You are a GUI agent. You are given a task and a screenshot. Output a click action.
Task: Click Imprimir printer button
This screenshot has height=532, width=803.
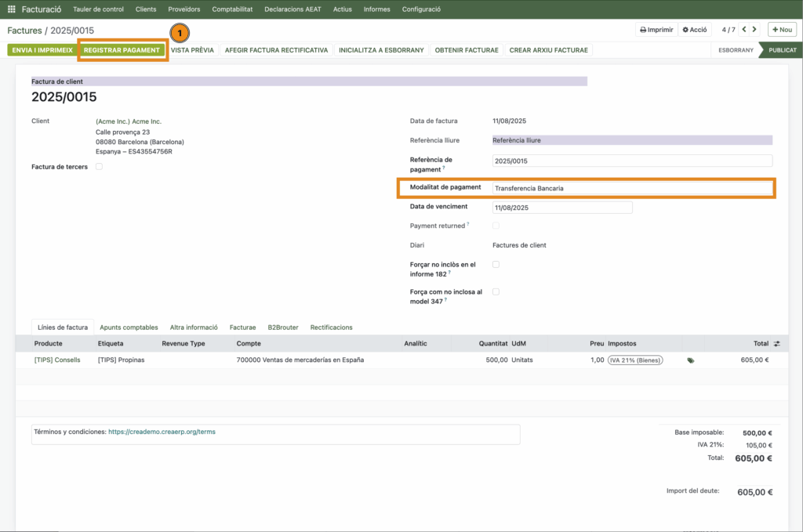tap(656, 30)
